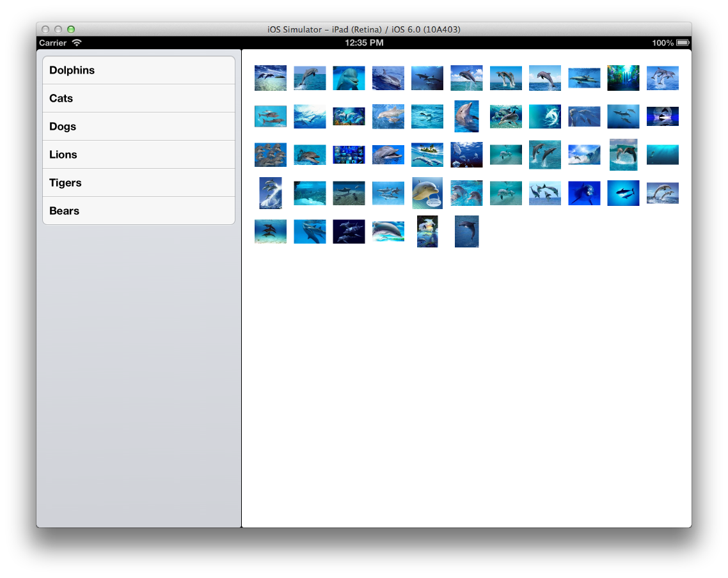Select the white spiral swirl dolphin thumbnail

click(545, 116)
